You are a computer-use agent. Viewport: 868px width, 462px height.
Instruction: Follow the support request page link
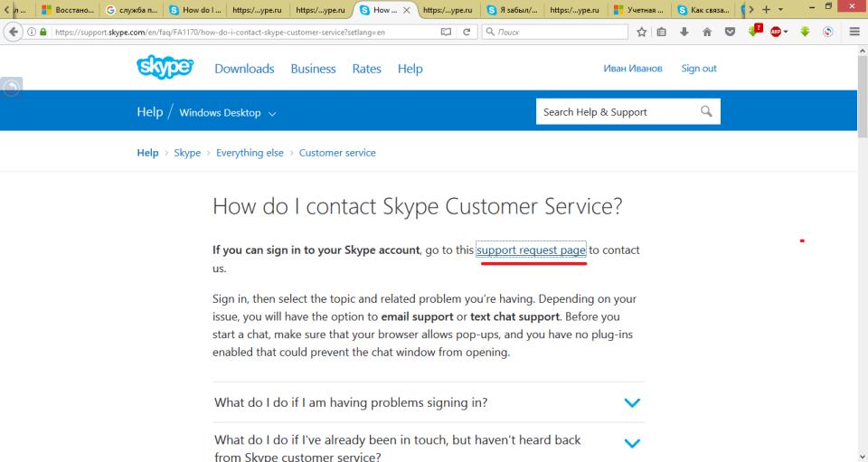(x=532, y=250)
